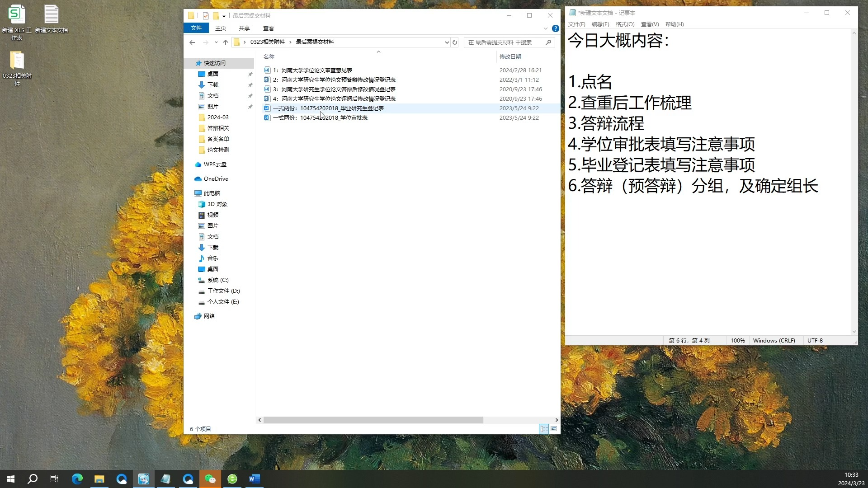Select file 3：答辩后修改情况登记表
The image size is (868, 488).
334,89
